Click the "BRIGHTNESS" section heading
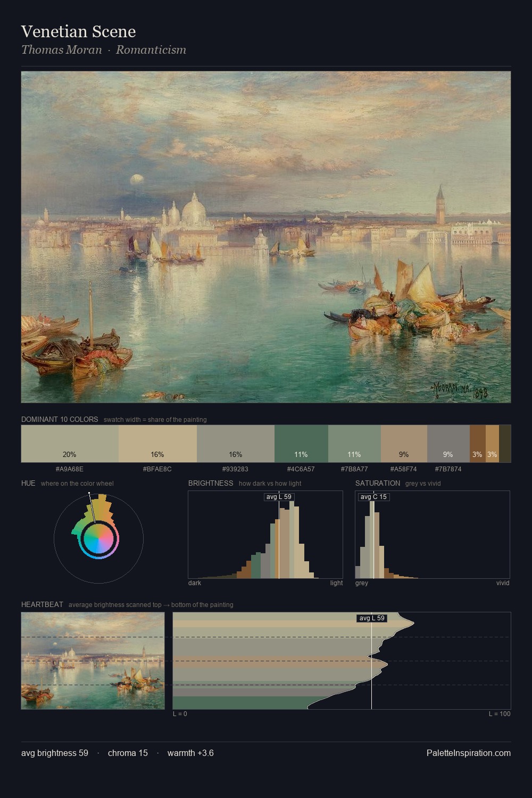Image resolution: width=532 pixels, height=798 pixels. (x=211, y=483)
